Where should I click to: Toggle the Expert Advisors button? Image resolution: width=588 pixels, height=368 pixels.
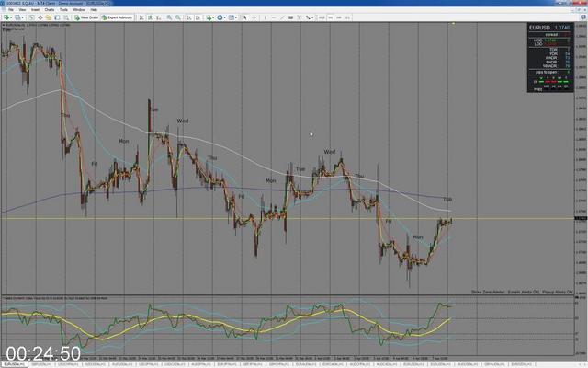(x=117, y=17)
